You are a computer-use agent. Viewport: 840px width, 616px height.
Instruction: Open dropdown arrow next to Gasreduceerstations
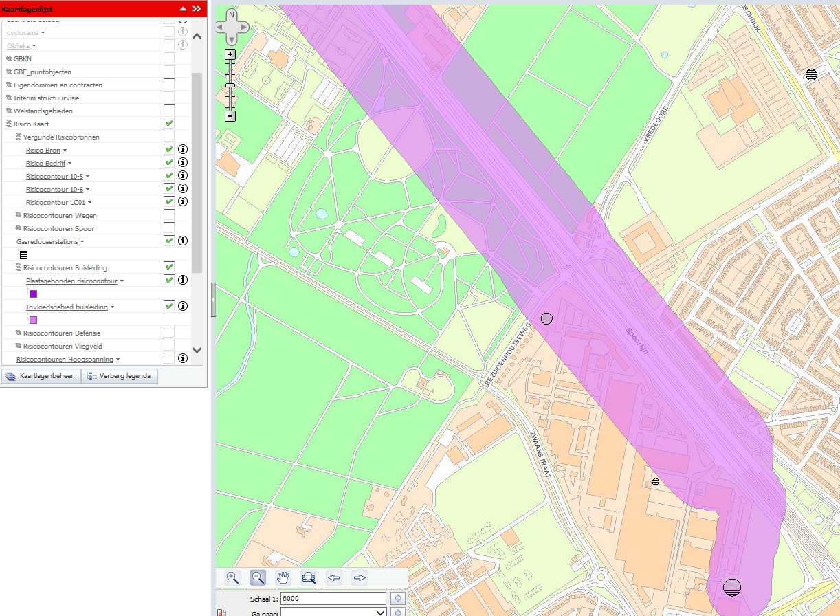pos(82,242)
